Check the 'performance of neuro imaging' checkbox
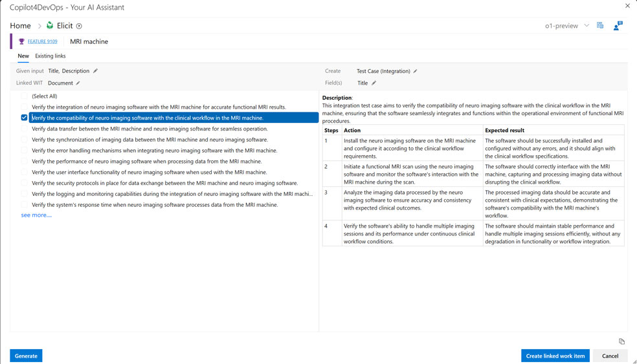 tap(24, 161)
